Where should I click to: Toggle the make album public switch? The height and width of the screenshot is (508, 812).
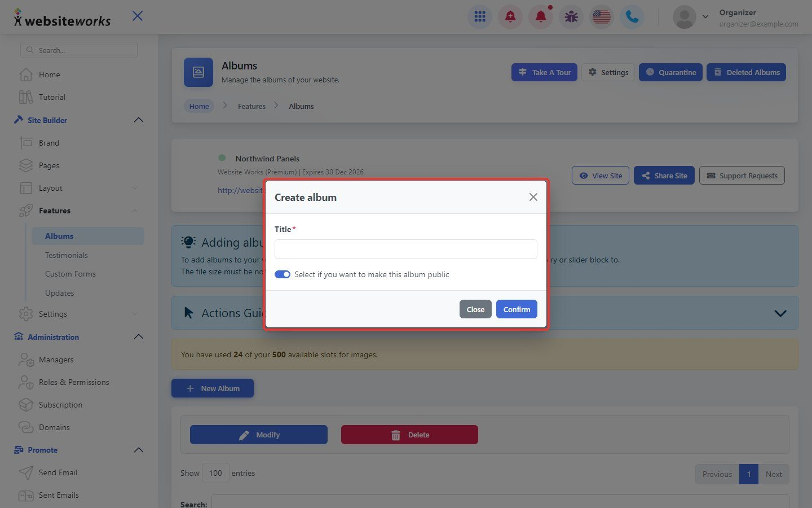click(x=283, y=274)
